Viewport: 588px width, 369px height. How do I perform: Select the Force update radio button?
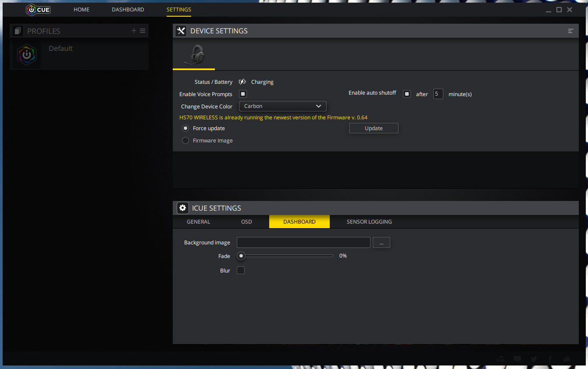click(185, 129)
